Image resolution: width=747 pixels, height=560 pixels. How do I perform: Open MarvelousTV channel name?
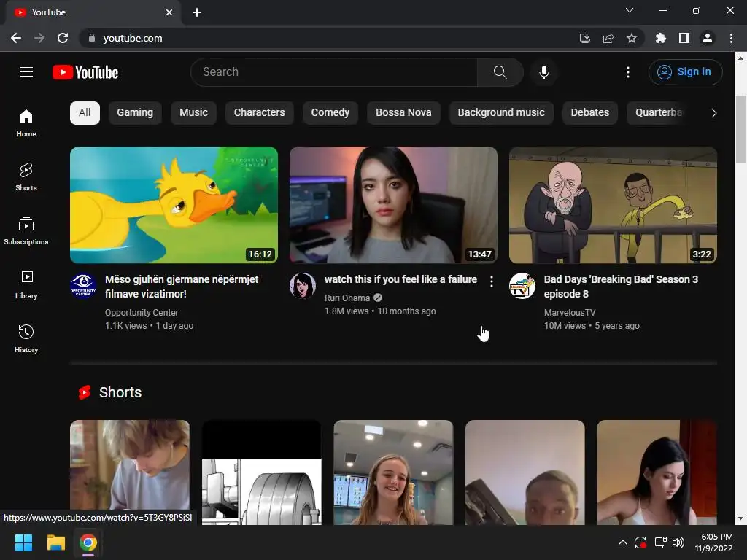(570, 312)
